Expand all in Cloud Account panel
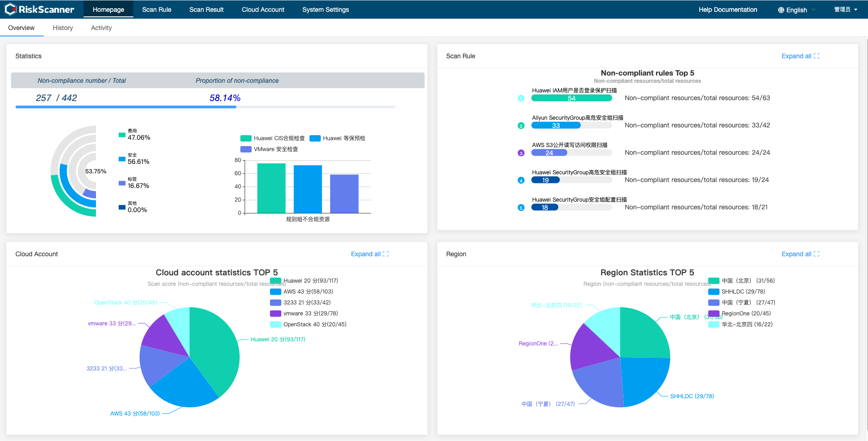This screenshot has height=441, width=868. 370,254
